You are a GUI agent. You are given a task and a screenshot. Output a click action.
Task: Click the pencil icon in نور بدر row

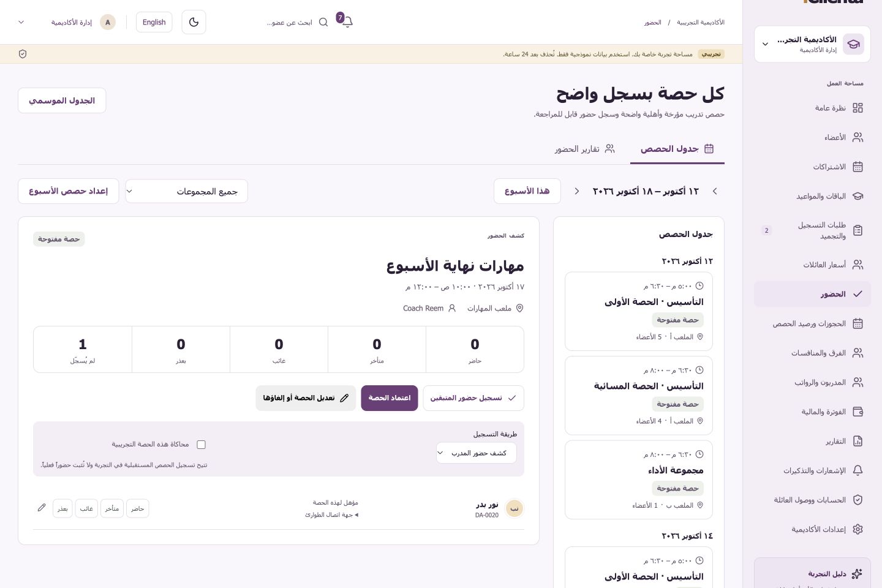tap(42, 508)
